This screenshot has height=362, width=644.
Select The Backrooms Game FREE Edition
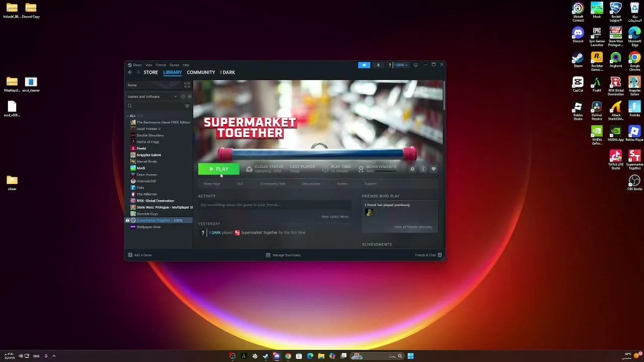[160, 122]
